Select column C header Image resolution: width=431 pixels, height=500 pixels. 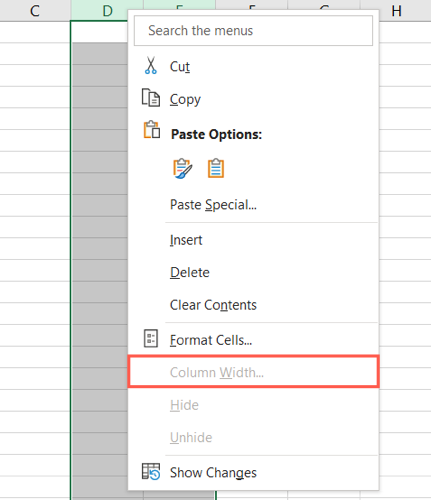click(35, 11)
